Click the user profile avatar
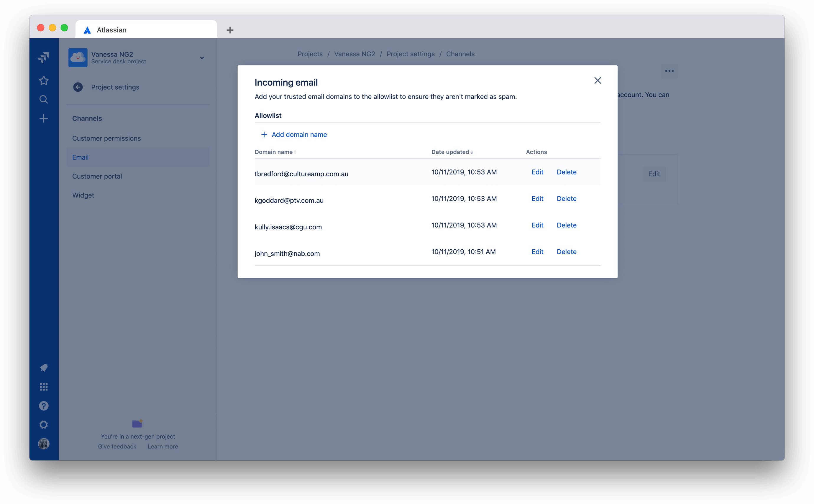This screenshot has height=504, width=814. click(x=44, y=444)
